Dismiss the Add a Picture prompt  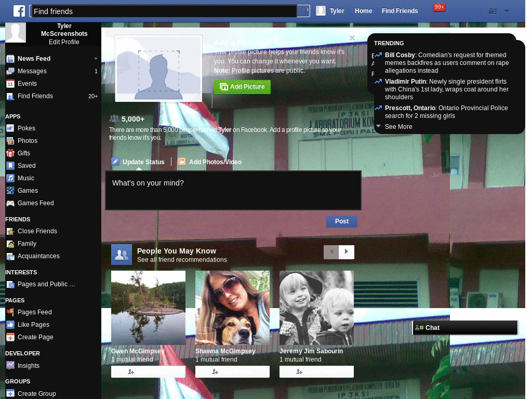[x=352, y=38]
